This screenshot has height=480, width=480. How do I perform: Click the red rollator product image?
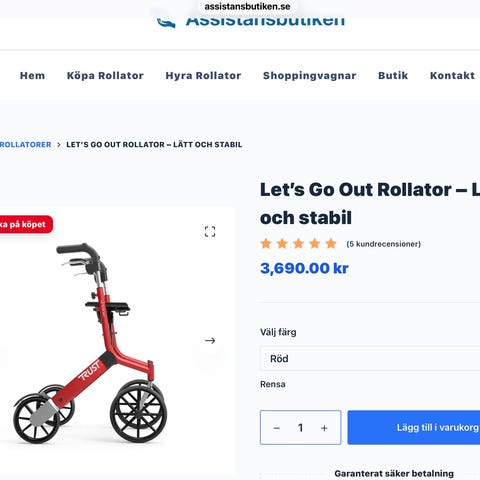point(90,343)
